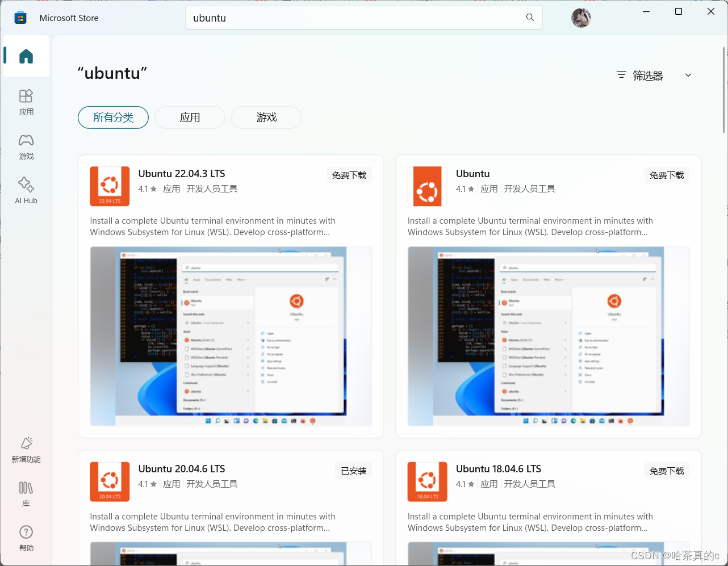The image size is (728, 566).
Task: Click the "ubuntu" results heading
Action: (x=112, y=73)
